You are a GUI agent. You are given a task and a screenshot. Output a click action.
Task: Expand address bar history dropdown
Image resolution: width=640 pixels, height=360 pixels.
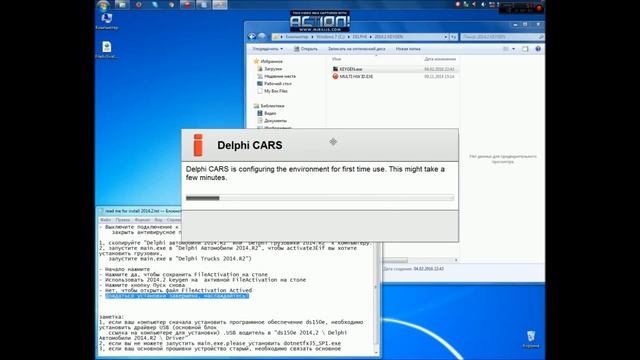pos(445,37)
